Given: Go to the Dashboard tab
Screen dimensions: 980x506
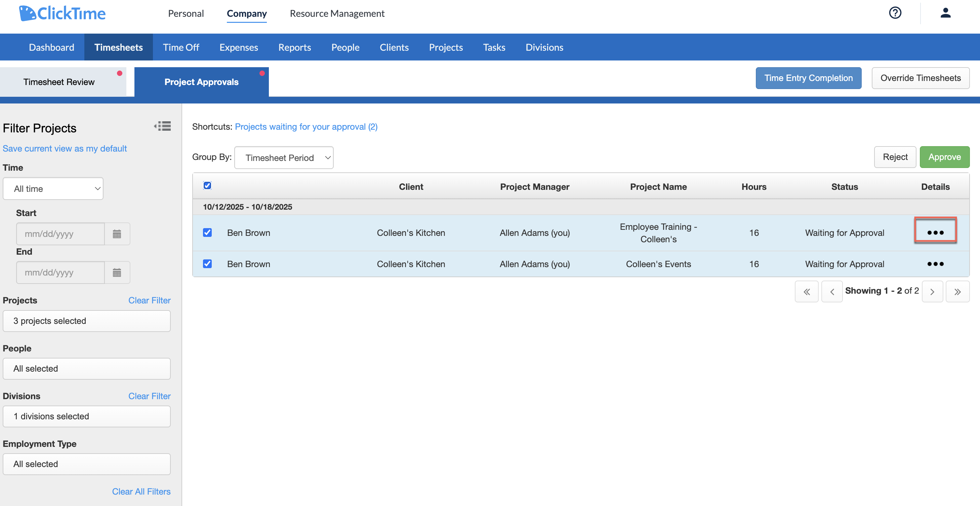Looking at the screenshot, I should (52, 47).
